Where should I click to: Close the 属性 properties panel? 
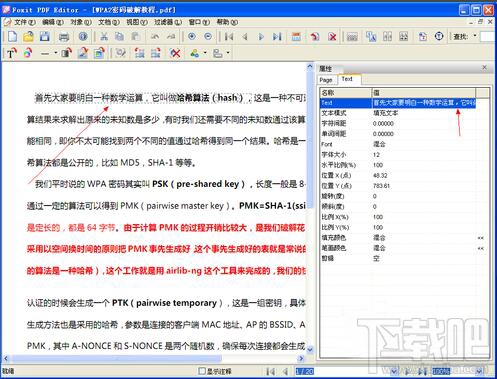point(484,68)
